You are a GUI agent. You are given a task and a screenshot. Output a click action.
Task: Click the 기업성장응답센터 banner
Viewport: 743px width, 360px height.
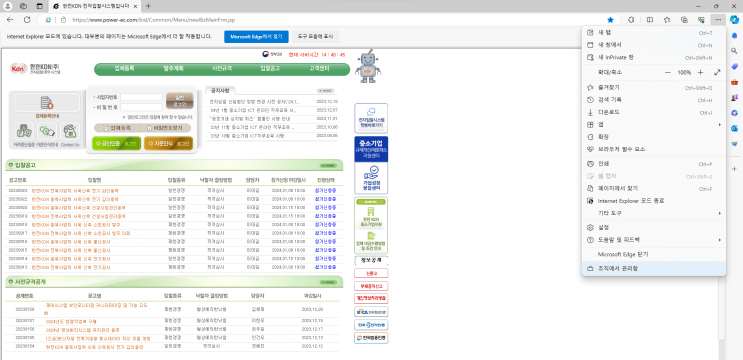click(371, 179)
